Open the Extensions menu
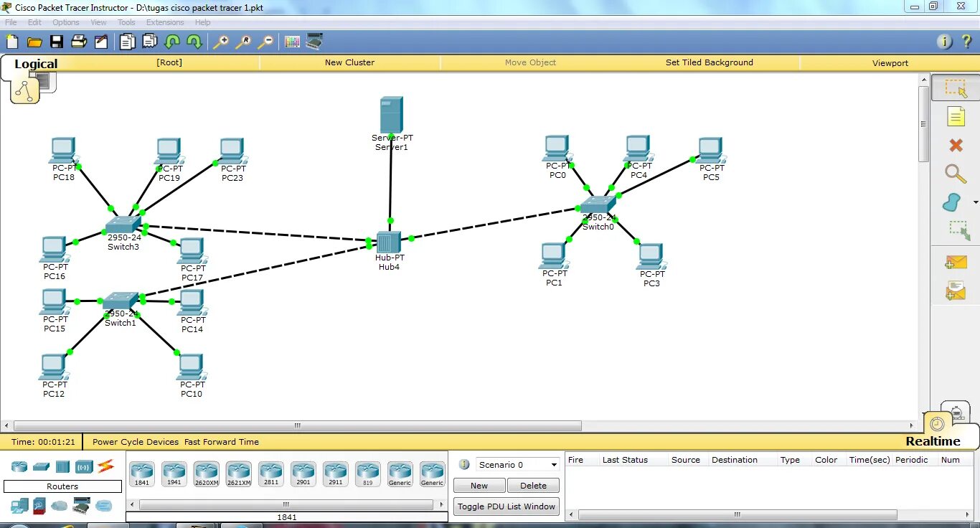 pos(165,22)
